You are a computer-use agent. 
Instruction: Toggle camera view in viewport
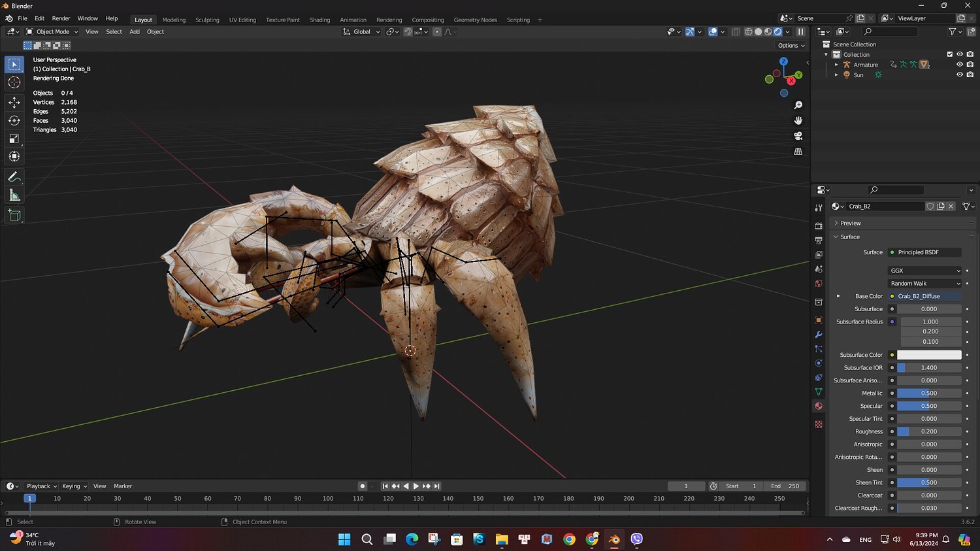[x=798, y=136]
